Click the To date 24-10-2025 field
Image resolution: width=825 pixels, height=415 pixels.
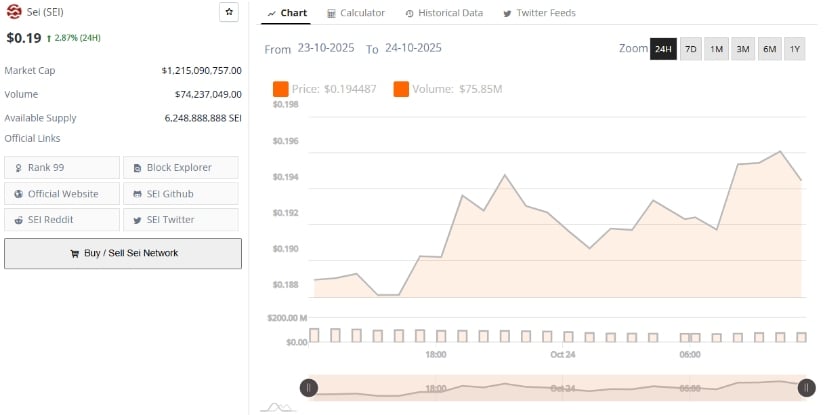pyautogui.click(x=413, y=48)
